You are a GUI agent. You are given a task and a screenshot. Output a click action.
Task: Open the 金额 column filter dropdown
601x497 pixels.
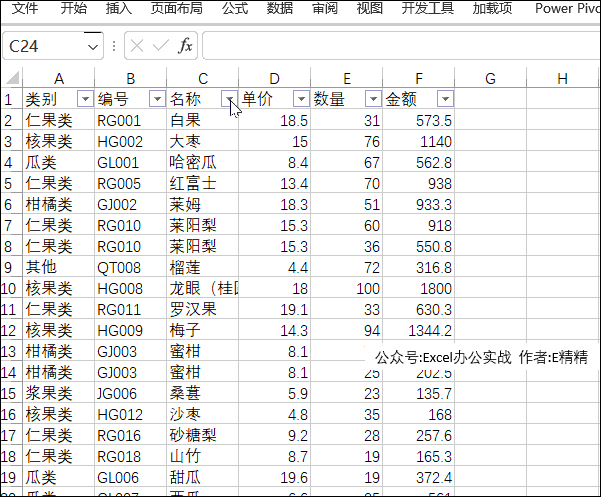pos(444,99)
